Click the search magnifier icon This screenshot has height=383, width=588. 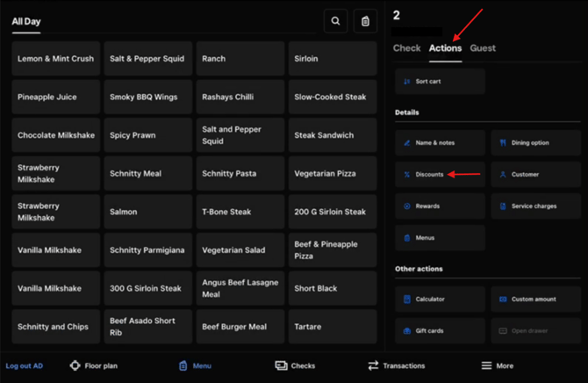[x=335, y=22]
